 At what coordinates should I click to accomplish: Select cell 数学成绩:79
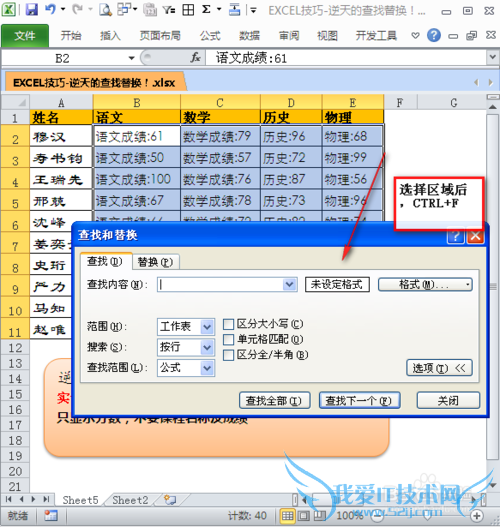tap(220, 136)
